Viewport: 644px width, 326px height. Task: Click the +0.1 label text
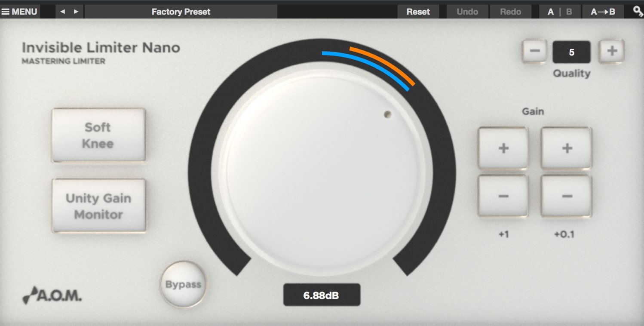[564, 234]
